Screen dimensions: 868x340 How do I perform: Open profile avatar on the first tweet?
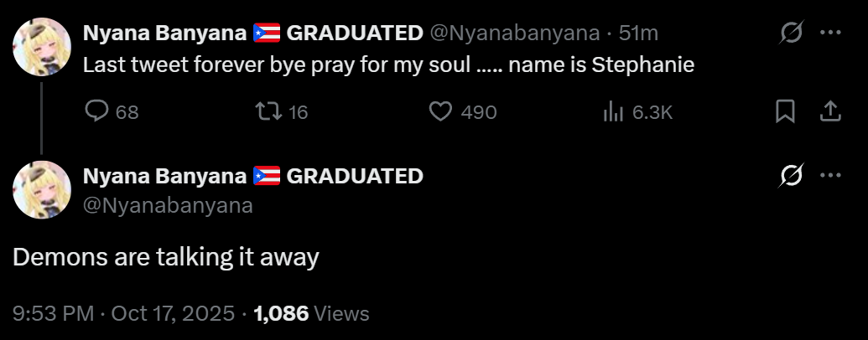click(x=41, y=47)
